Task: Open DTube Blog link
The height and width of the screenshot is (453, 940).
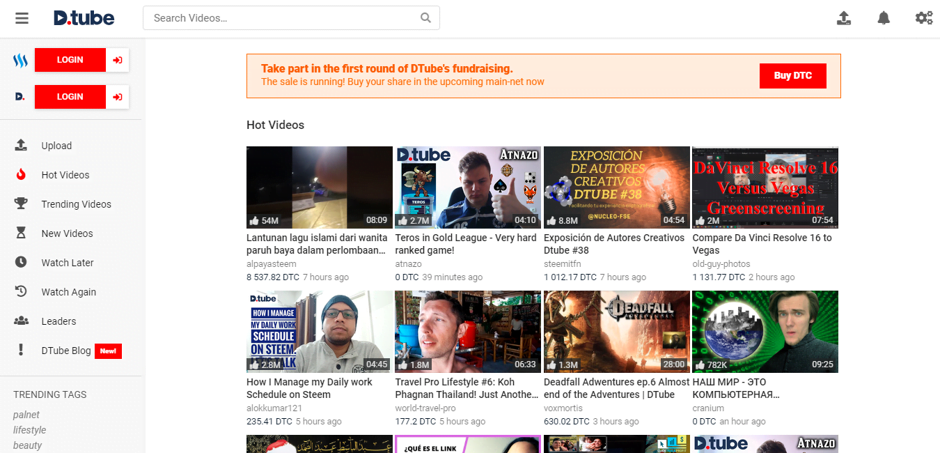Action: [x=66, y=351]
